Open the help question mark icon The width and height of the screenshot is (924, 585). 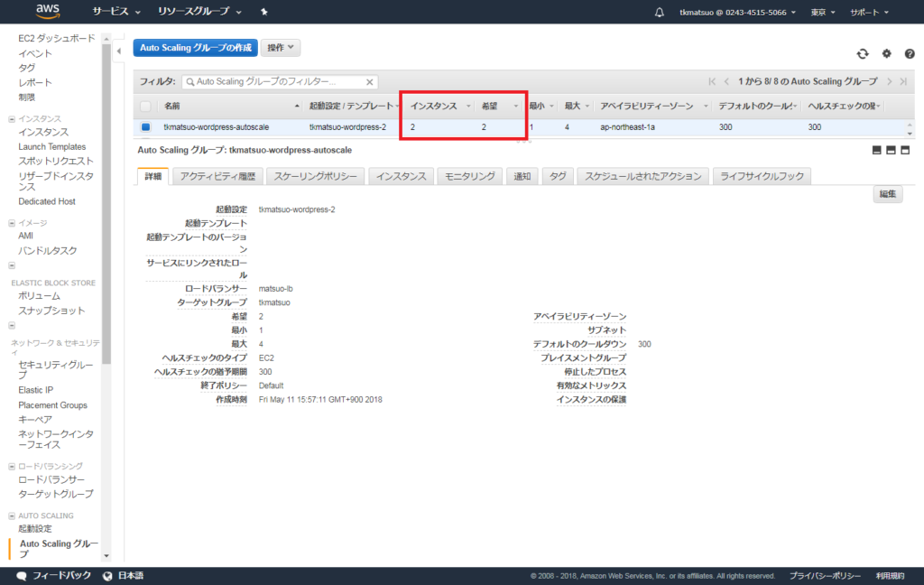[910, 53]
